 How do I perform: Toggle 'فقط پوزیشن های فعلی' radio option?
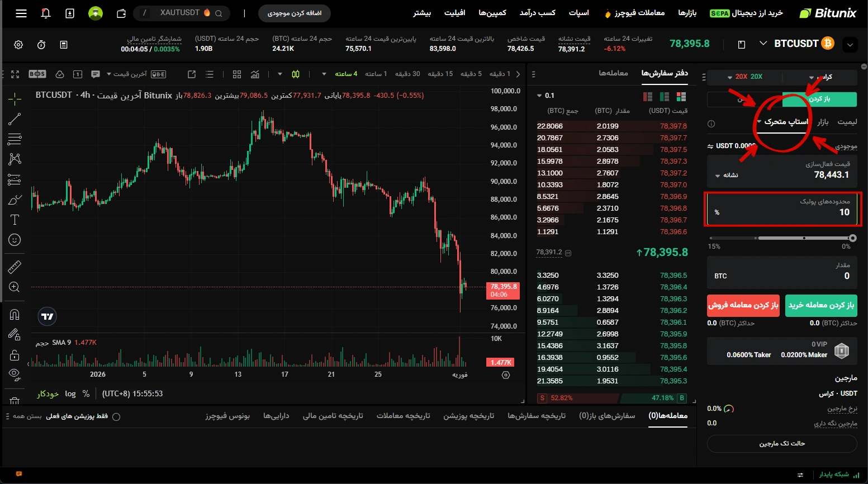[x=116, y=416]
